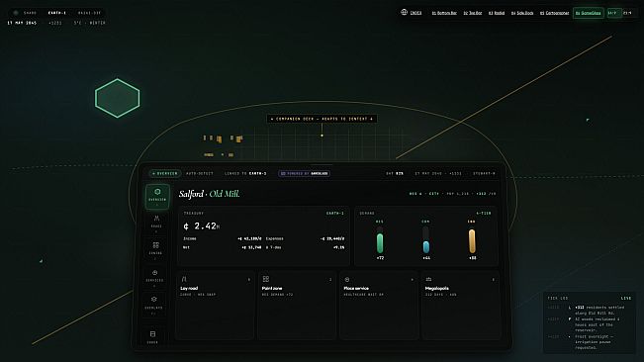Open the Megalopolis milestone card
The width and height of the screenshot is (644, 362).
pos(460,305)
